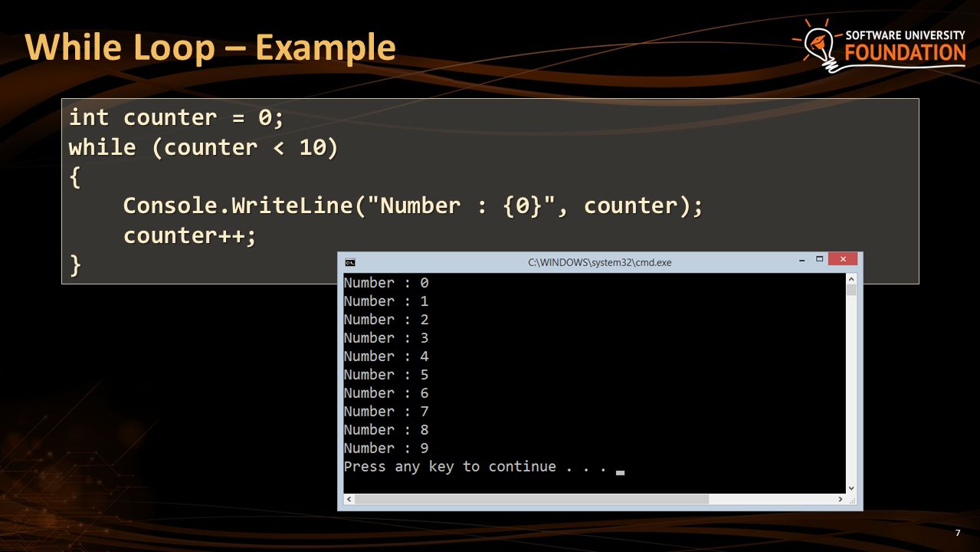Viewport: 980px width, 552px height.
Task: Click the 'int counter = 0;' code line
Action: point(176,117)
